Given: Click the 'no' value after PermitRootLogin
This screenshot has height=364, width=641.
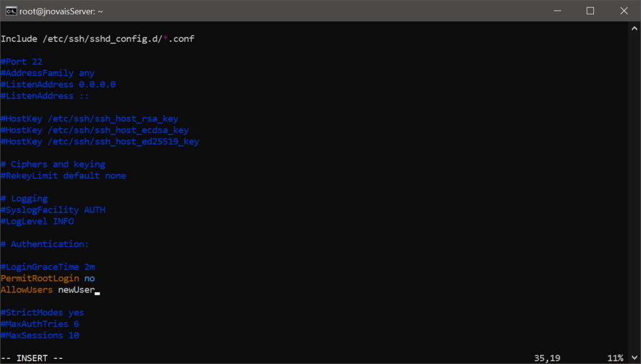Looking at the screenshot, I should pos(90,278).
